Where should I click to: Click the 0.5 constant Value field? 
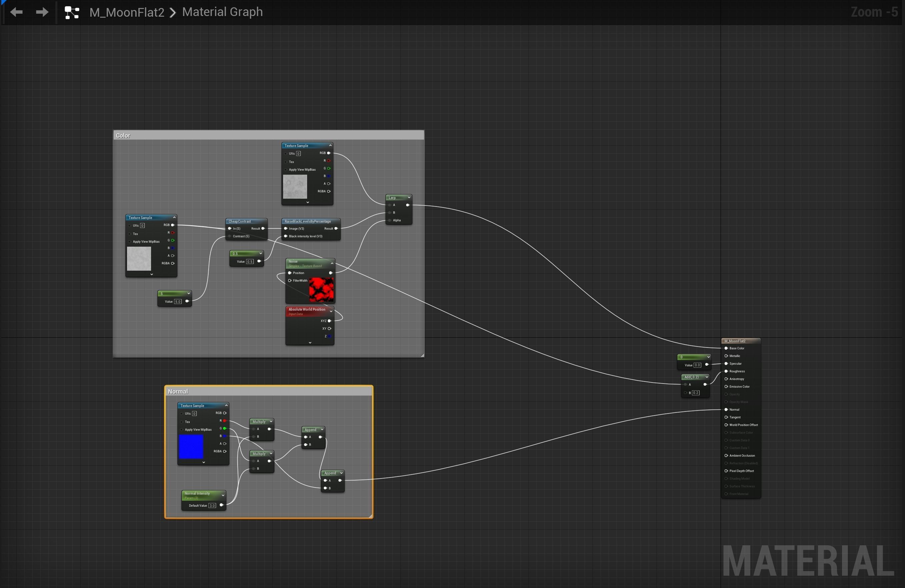click(249, 262)
